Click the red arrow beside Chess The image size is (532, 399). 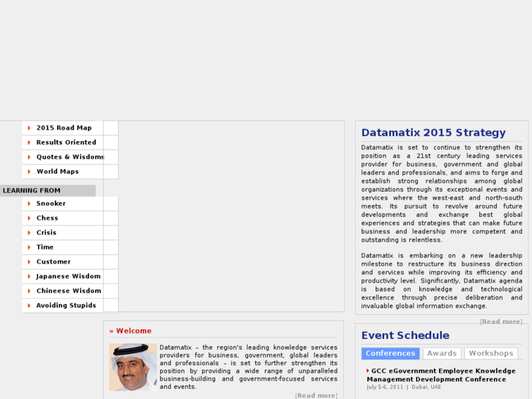[x=29, y=218]
